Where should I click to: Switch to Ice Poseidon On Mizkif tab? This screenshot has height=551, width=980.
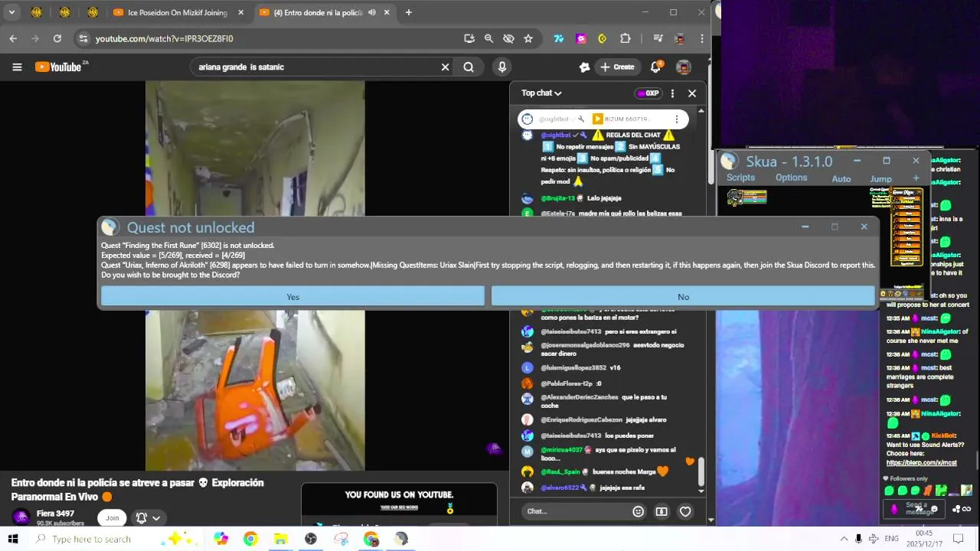(178, 12)
